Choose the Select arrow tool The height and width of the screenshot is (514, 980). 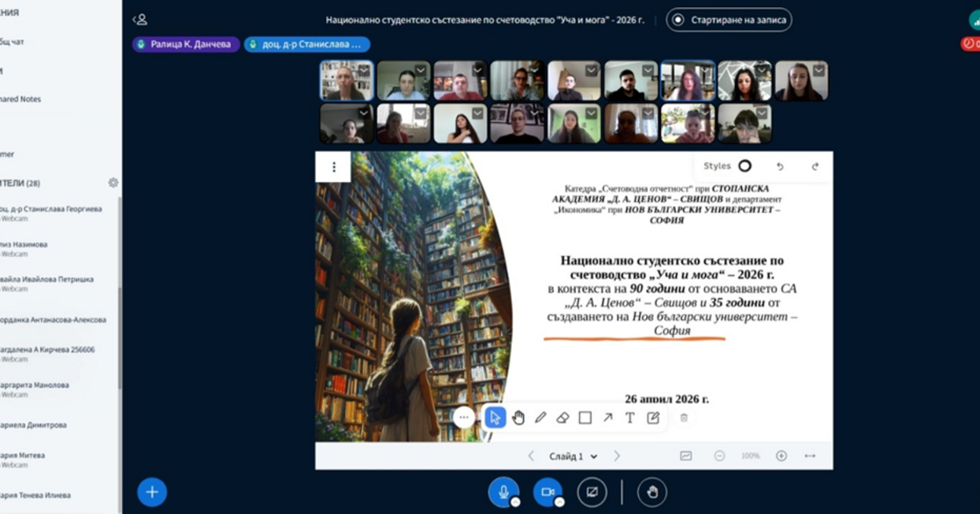point(495,418)
